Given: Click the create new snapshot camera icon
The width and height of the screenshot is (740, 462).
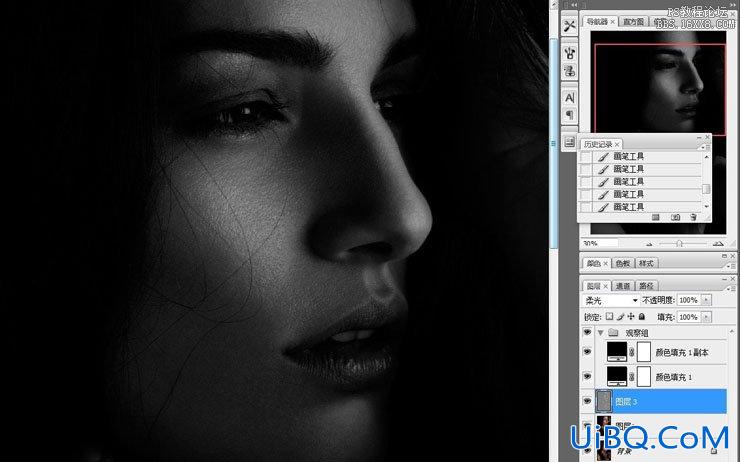Looking at the screenshot, I should [x=675, y=217].
